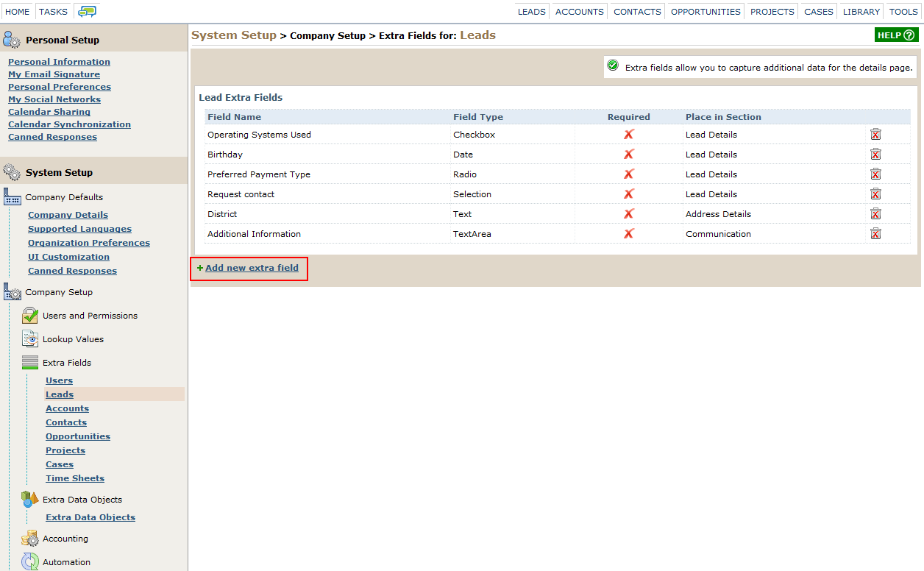
Task: Open Calendar Synchronization link
Action: 69,124
